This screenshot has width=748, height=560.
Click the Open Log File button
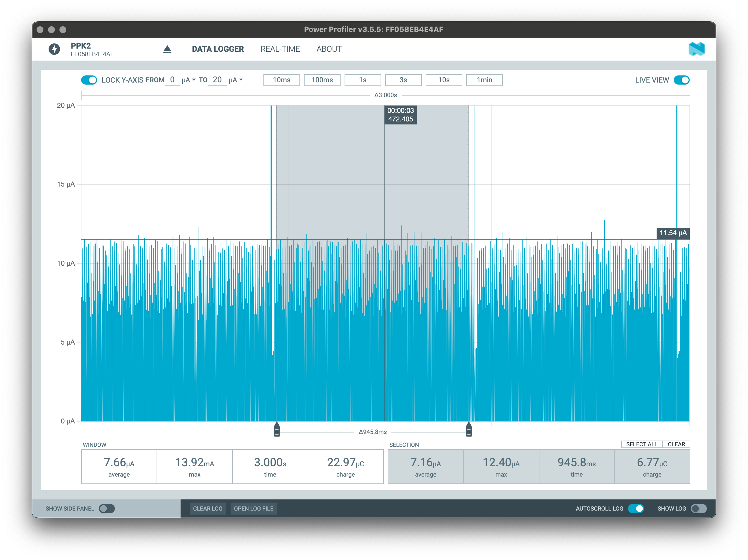254,509
